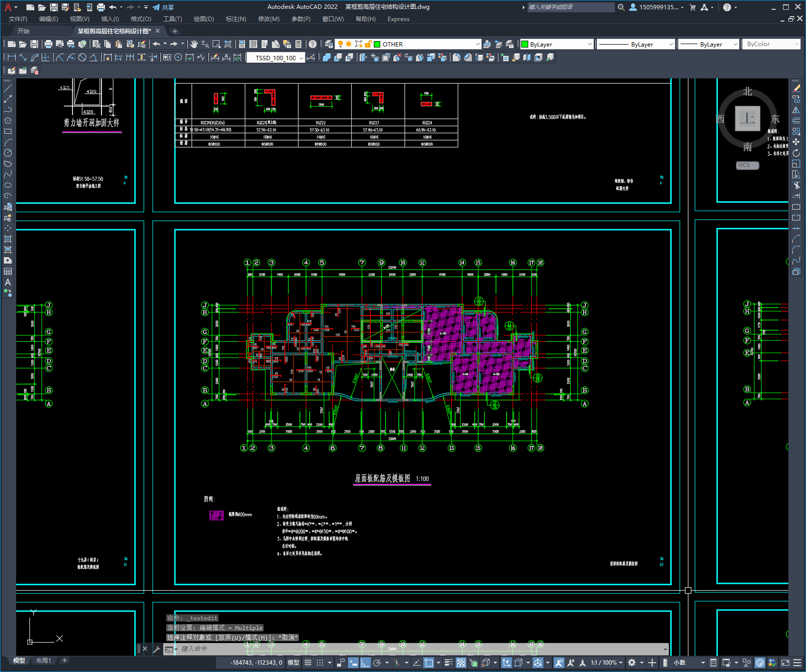Open the OTHER layer dropdown
The width and height of the screenshot is (806, 672).
478,44
